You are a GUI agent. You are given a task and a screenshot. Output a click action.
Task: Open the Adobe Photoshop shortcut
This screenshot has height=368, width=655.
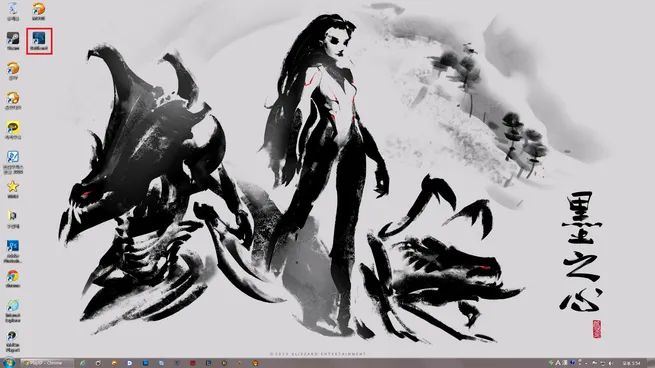coord(13,251)
